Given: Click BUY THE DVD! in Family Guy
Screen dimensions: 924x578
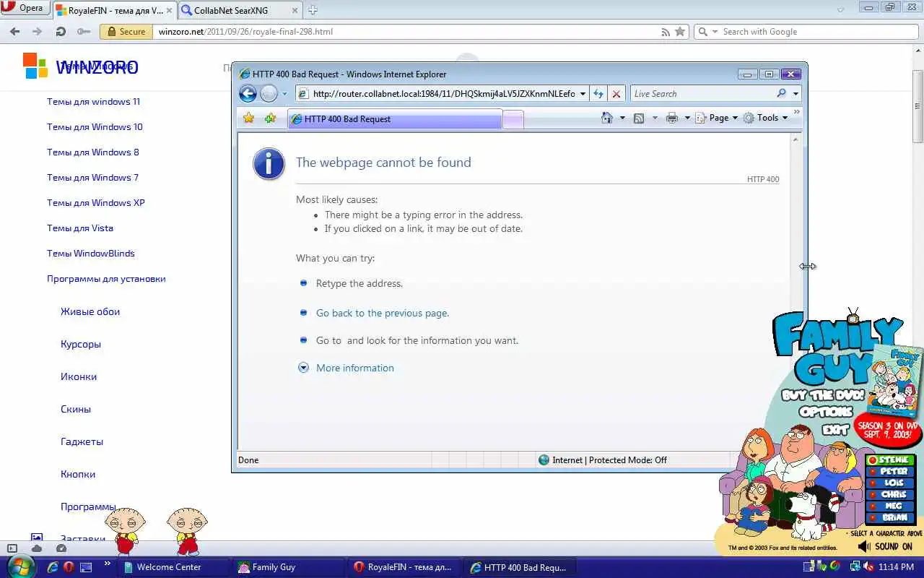Looking at the screenshot, I should [x=824, y=396].
